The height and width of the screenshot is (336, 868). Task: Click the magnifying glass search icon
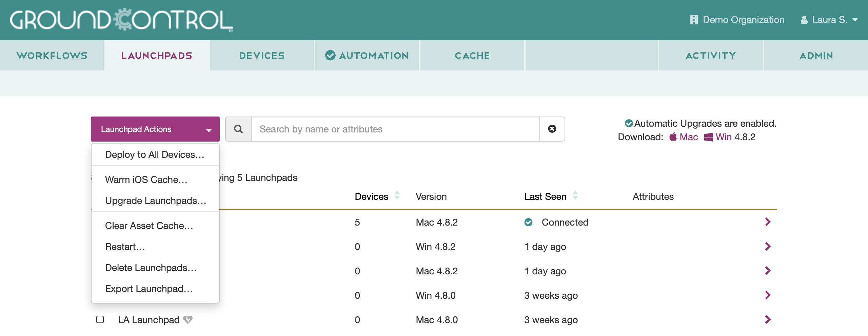point(238,129)
